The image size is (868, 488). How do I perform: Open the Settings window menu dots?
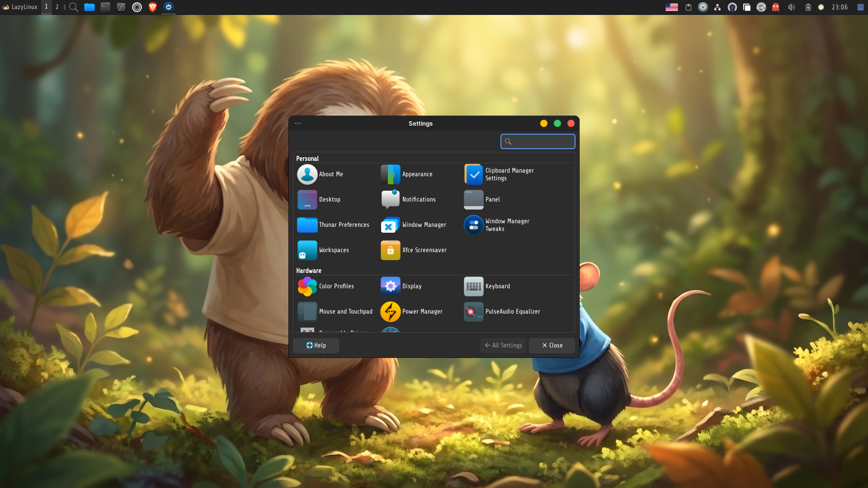(298, 123)
